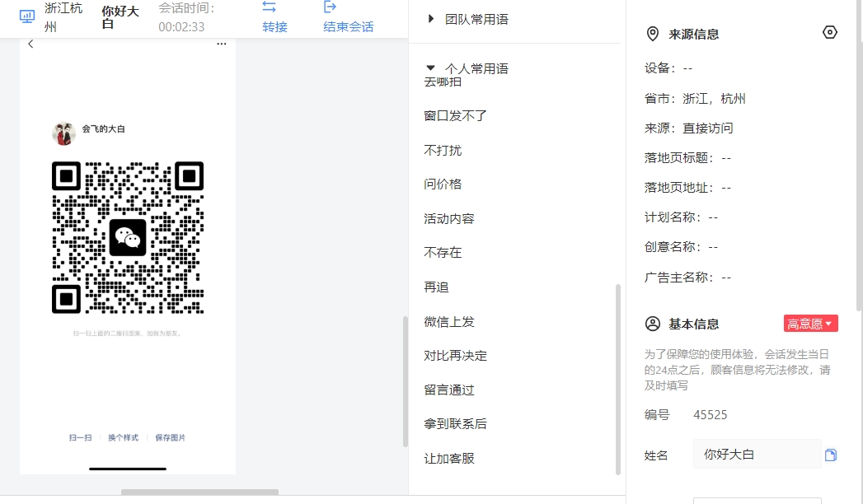
Task: Click 结束会话 to end the session
Action: (x=349, y=27)
